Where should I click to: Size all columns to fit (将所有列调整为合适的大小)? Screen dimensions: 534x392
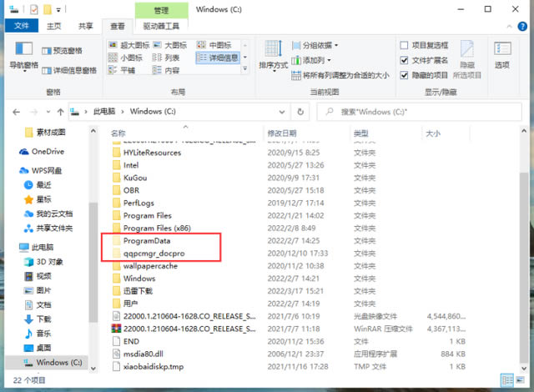point(340,75)
